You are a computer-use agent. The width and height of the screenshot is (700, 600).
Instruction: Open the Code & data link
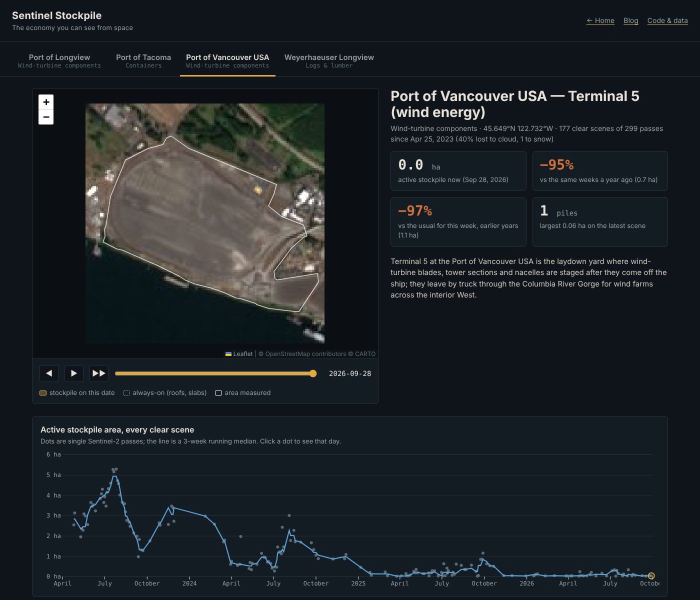point(667,20)
